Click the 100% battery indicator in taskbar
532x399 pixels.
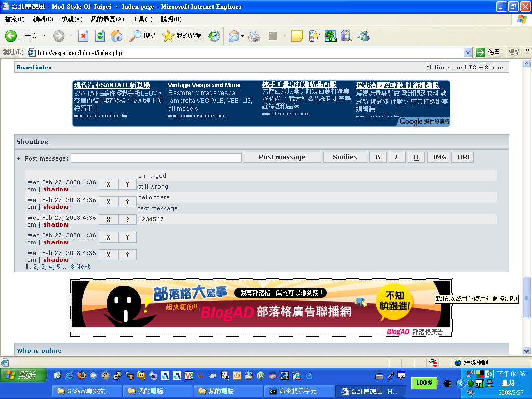point(424,383)
